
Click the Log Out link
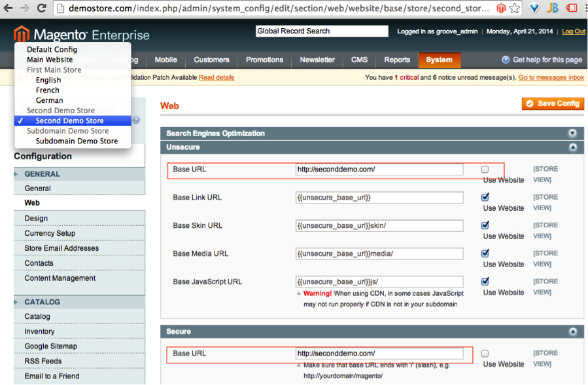click(x=574, y=31)
